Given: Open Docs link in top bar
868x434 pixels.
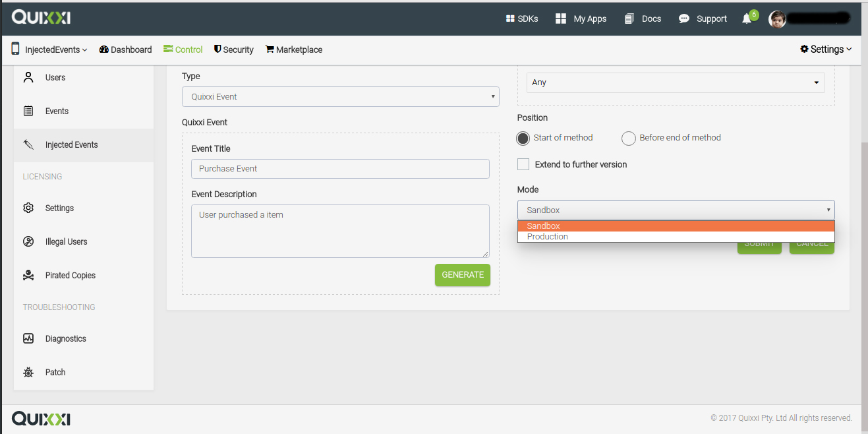Looking at the screenshot, I should 643,18.
